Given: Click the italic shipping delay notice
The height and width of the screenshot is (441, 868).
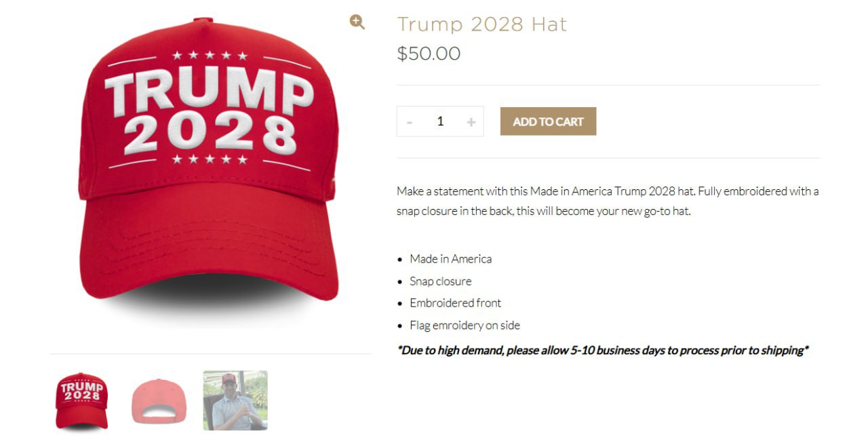Looking at the screenshot, I should (x=603, y=350).
